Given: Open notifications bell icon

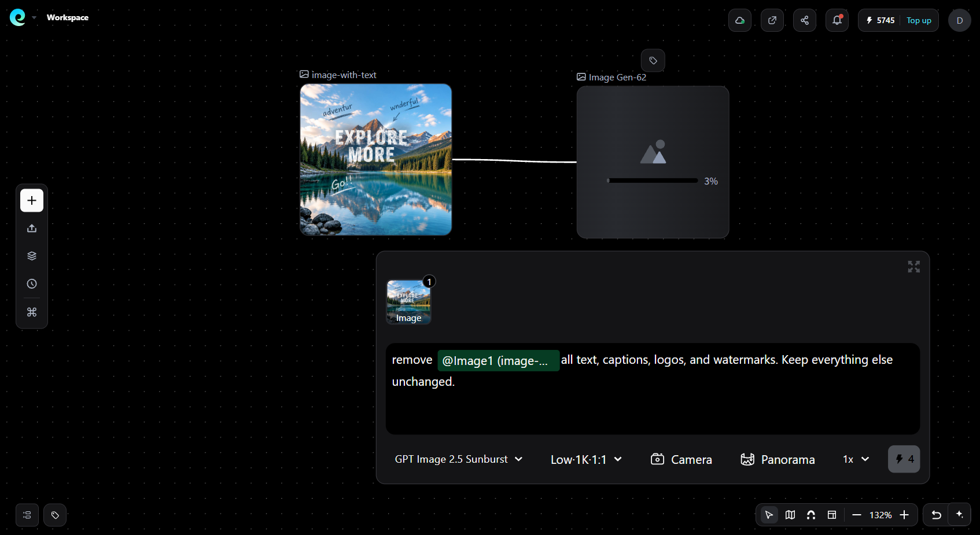Looking at the screenshot, I should (837, 20).
